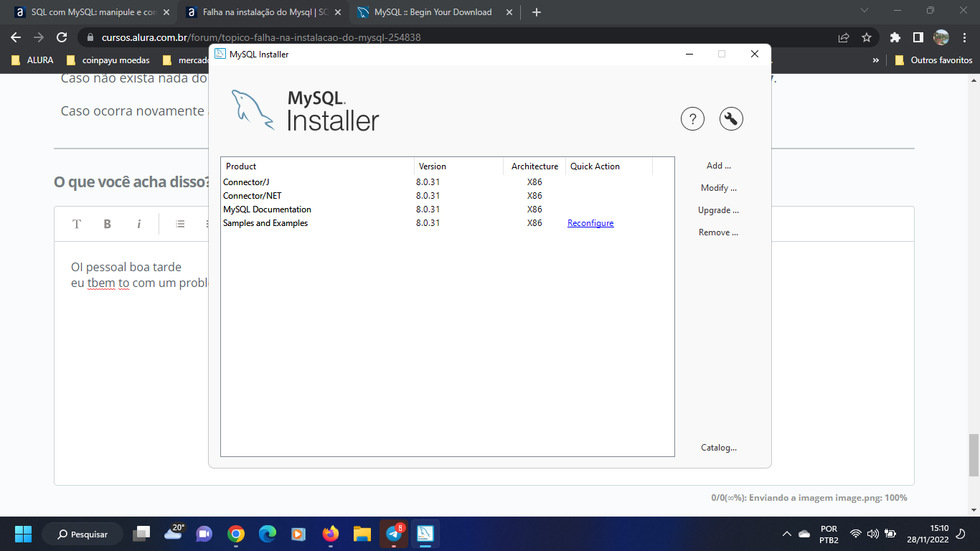The height and width of the screenshot is (551, 980).
Task: Open the Chrome tab search dropdown
Action: click(864, 11)
